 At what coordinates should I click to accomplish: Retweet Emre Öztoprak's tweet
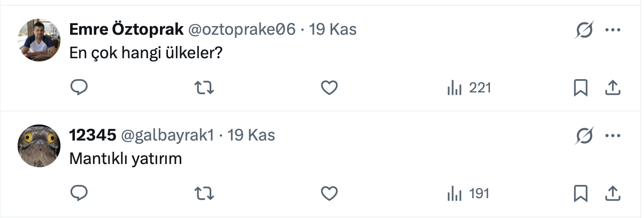click(x=204, y=88)
